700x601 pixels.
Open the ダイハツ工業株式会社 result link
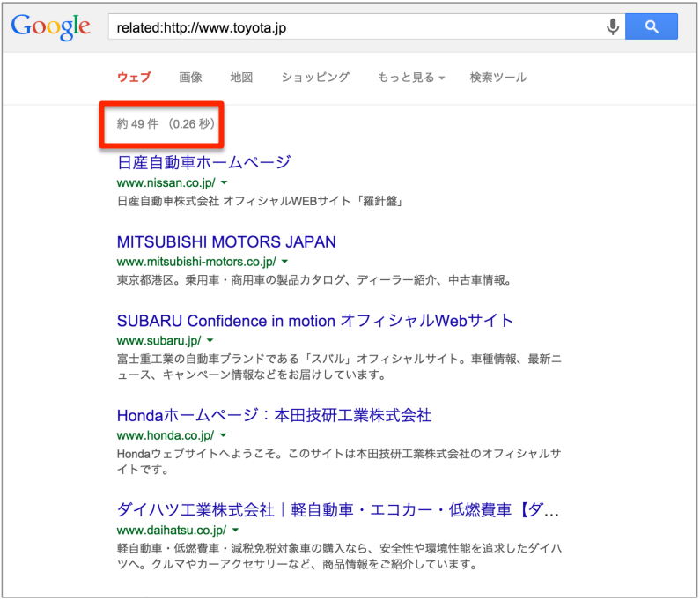pyautogui.click(x=338, y=510)
